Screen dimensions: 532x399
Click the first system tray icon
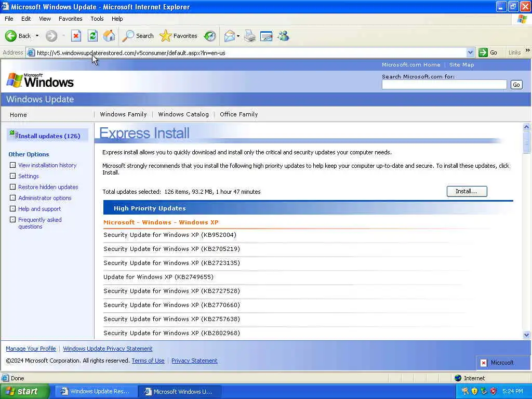(465, 391)
